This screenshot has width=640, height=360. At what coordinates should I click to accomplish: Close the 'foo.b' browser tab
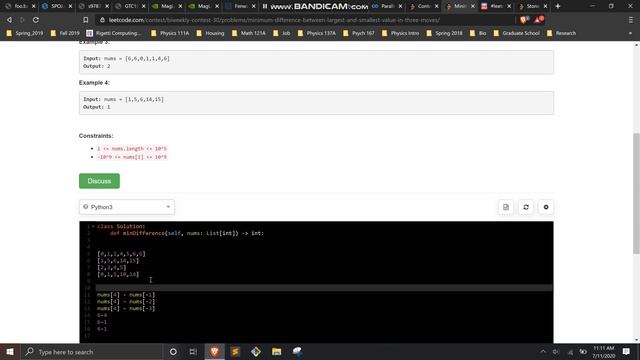(x=34, y=6)
